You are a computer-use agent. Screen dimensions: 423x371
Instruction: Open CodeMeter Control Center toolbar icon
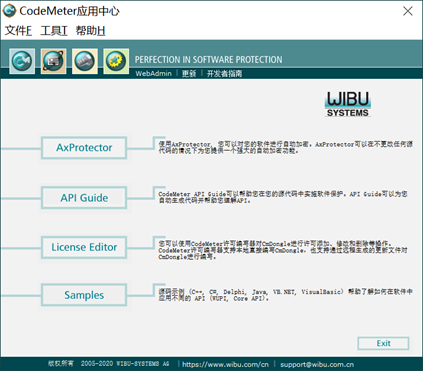pyautogui.click(x=22, y=61)
